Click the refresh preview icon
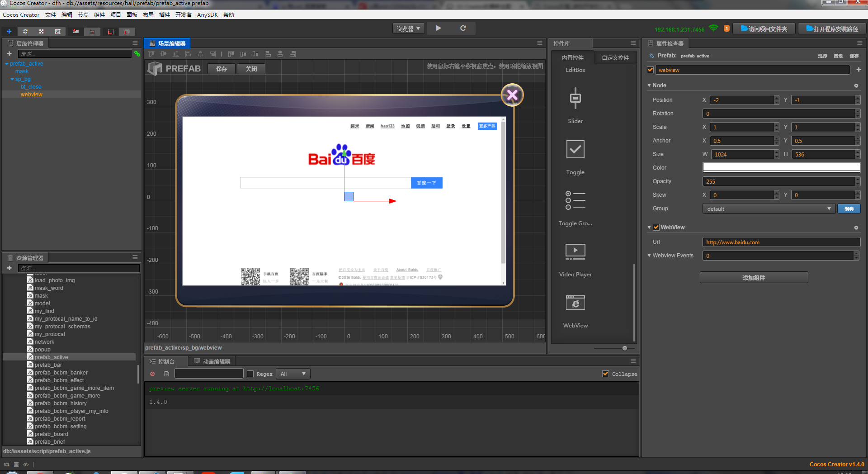868x474 pixels. pyautogui.click(x=463, y=28)
